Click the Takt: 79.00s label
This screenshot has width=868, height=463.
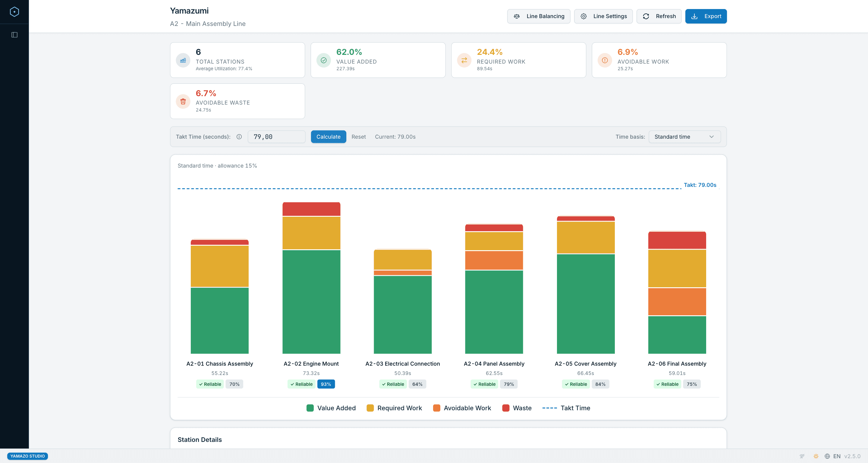click(700, 185)
